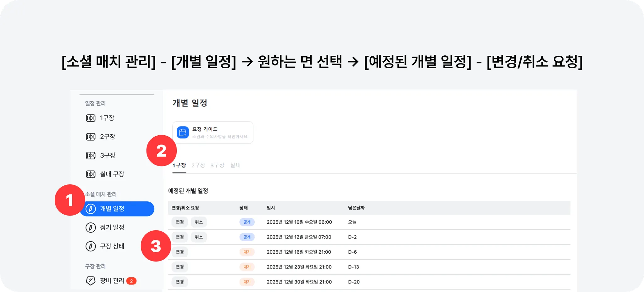Image resolution: width=644 pixels, height=292 pixels.
Task: Click the 3구장 field icon in sidebar
Action: 91,155
